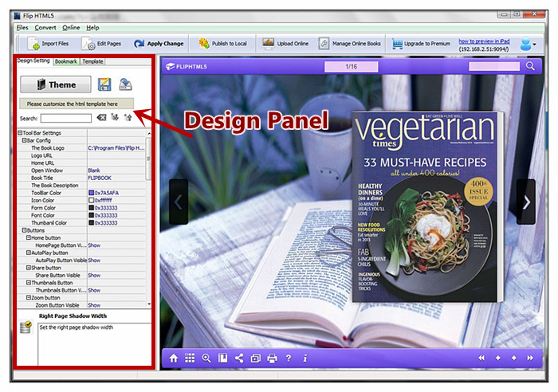Collapse the Thumbnails Button node
The width and height of the screenshot is (558, 392).
pos(29,282)
